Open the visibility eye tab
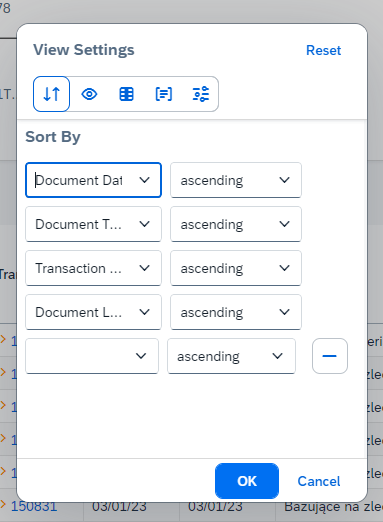The image size is (383, 522). [x=89, y=94]
